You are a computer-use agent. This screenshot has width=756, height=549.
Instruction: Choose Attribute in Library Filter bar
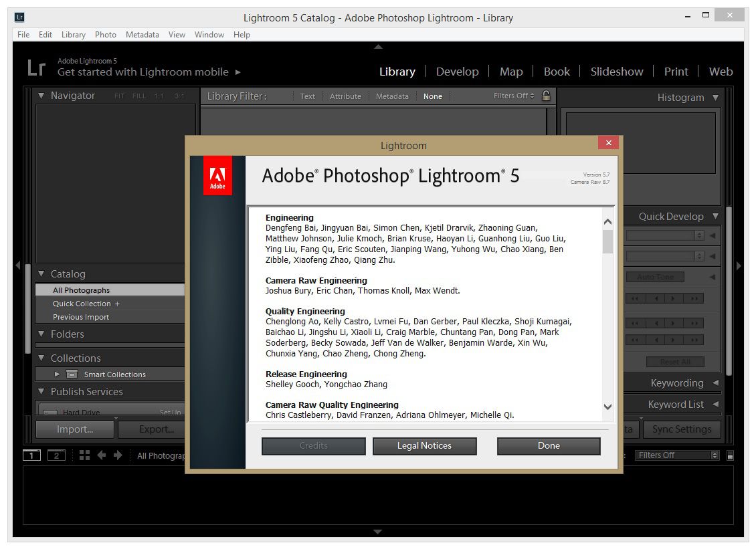pos(345,96)
